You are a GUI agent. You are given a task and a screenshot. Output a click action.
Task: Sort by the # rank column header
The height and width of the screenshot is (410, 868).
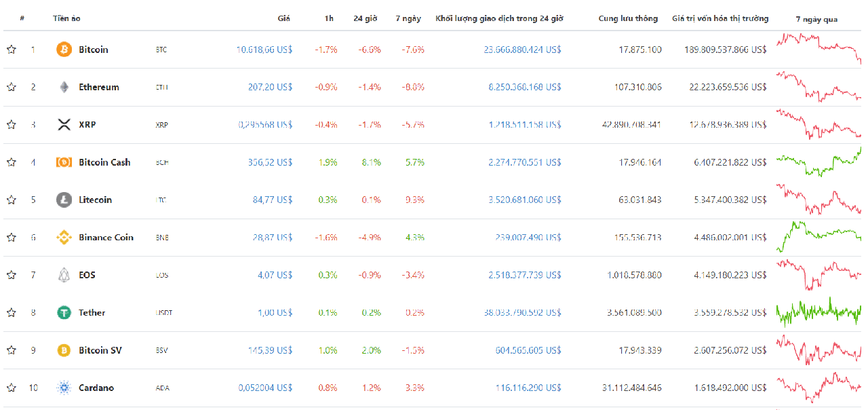coord(22,18)
